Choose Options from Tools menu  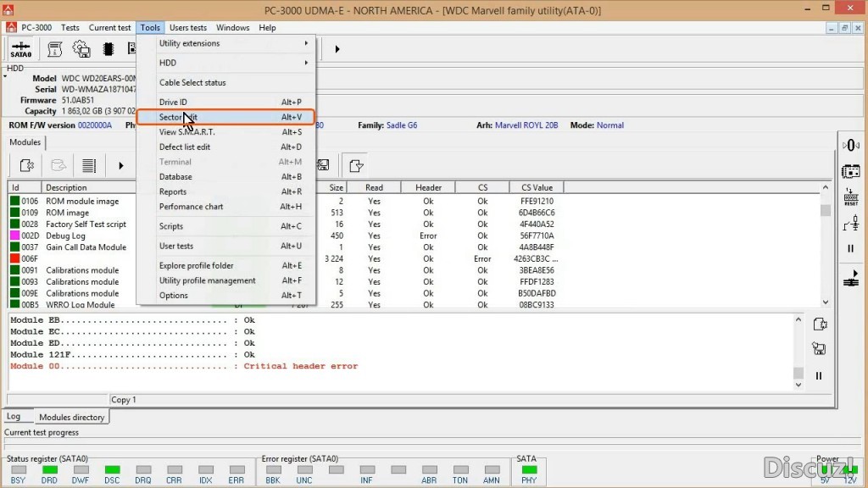click(x=225, y=296)
